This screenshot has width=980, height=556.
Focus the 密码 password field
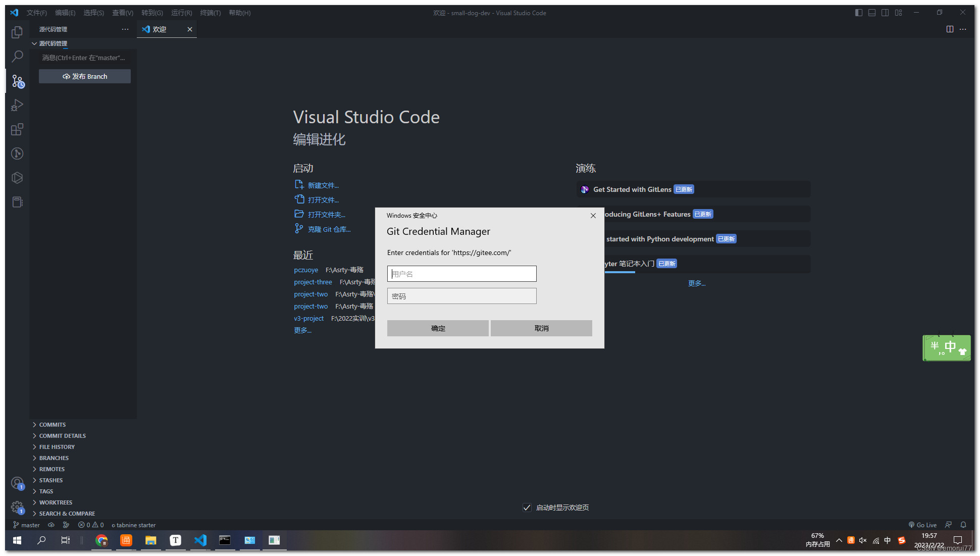pos(462,296)
